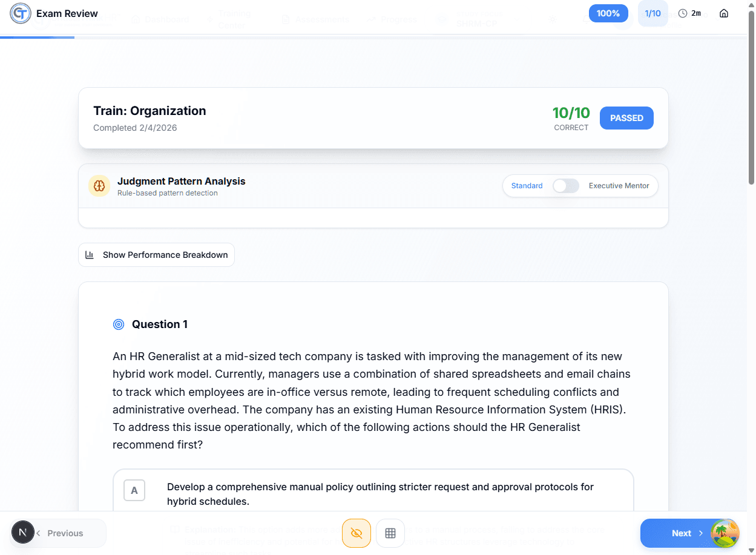This screenshot has height=555, width=756.
Task: Click the brain Judgment Pattern Analysis icon
Action: [99, 186]
